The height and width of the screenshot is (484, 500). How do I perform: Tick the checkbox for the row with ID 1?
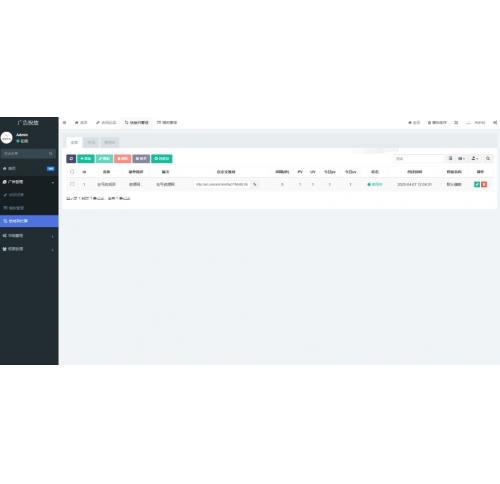coord(72,184)
